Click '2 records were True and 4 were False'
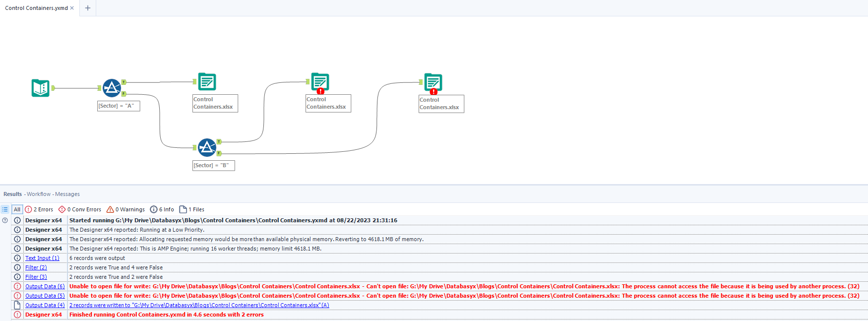Image resolution: width=868 pixels, height=321 pixels. click(x=116, y=267)
